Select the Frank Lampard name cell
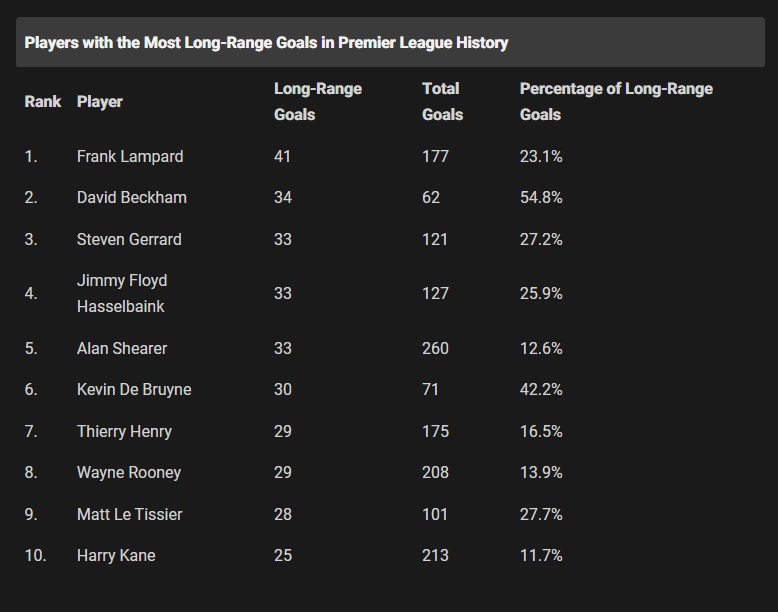 (x=130, y=157)
